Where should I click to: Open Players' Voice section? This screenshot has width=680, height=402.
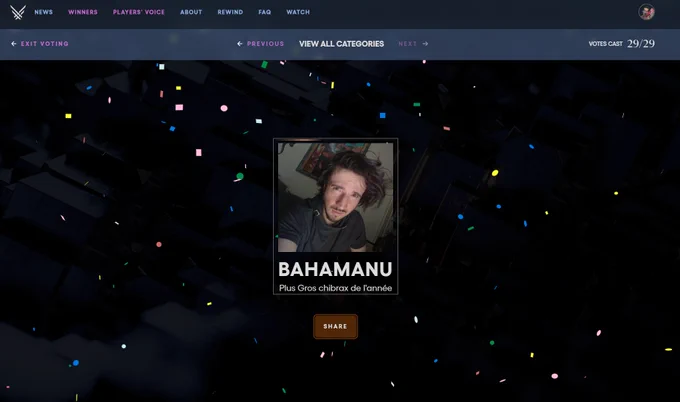(x=139, y=12)
